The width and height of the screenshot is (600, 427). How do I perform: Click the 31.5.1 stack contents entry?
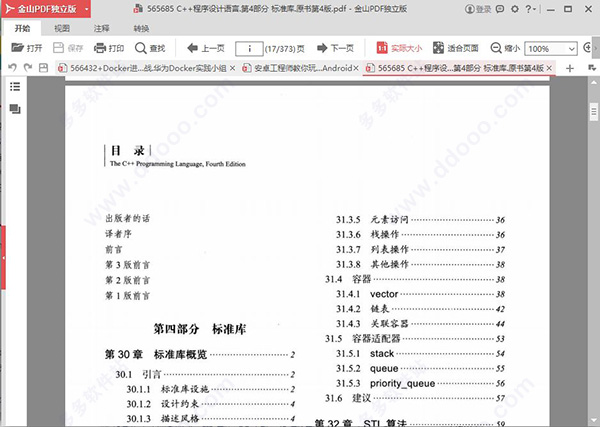[421, 354]
